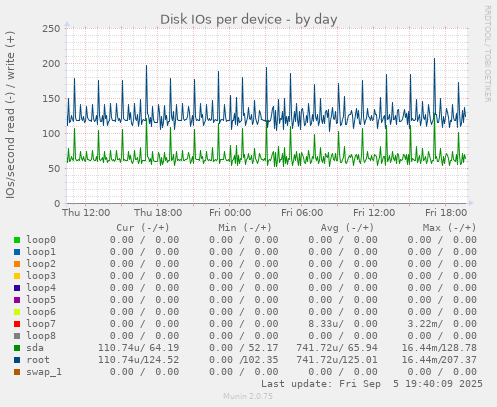
Task: Click the Thu 12:00 x-axis label
Action: [x=86, y=213]
